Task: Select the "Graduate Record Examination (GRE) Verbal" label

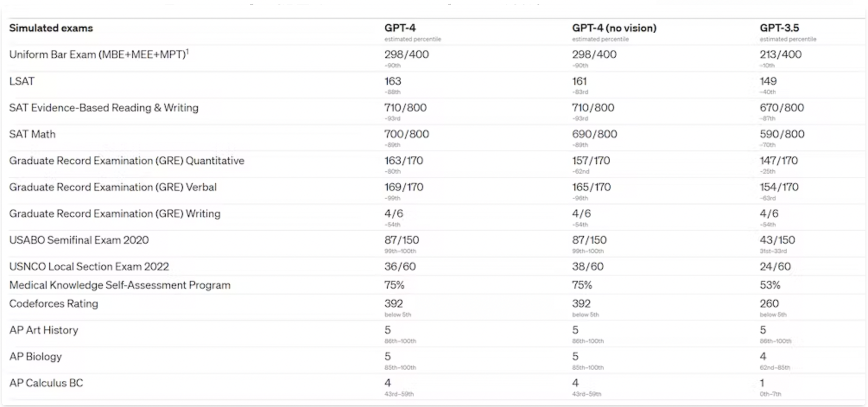Action: tap(113, 187)
